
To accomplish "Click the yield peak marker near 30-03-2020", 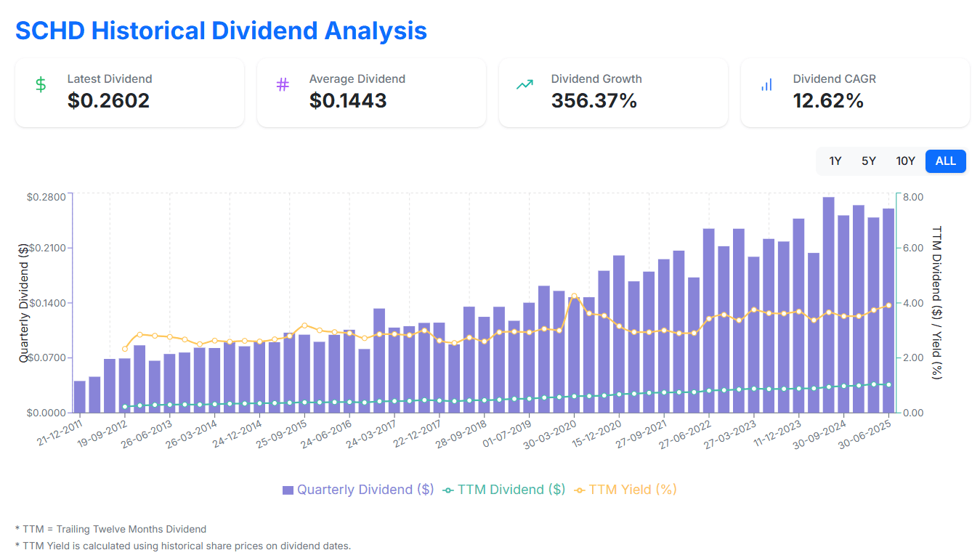I will [x=574, y=296].
